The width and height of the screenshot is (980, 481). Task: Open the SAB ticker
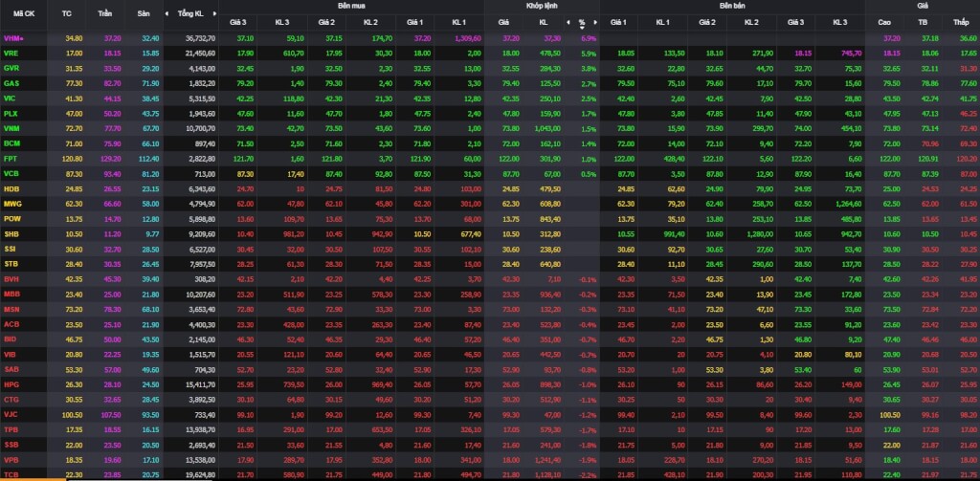tap(11, 369)
